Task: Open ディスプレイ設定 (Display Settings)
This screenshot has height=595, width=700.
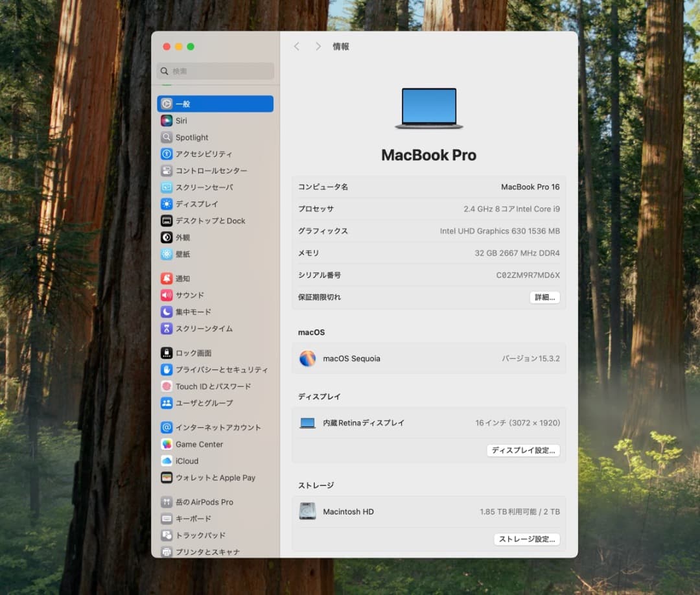Action: (x=523, y=450)
